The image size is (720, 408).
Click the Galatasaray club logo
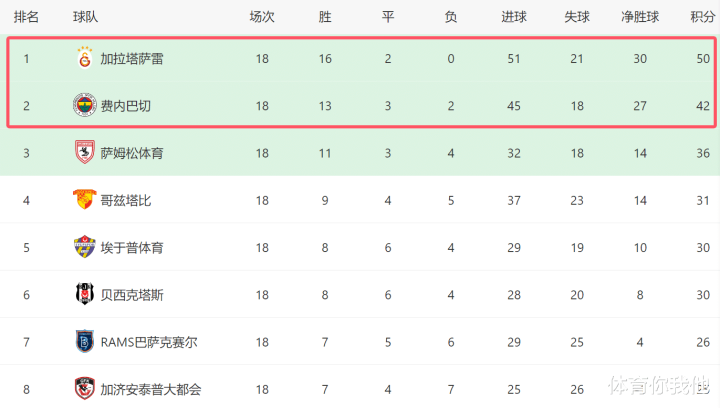pyautogui.click(x=84, y=58)
